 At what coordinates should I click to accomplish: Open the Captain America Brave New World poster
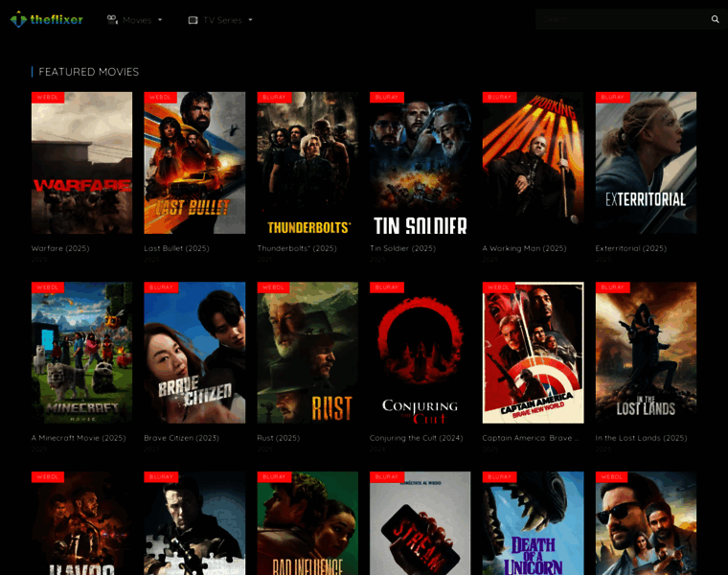533,353
